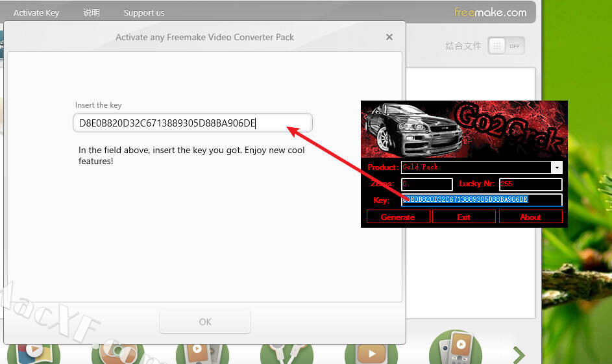The height and width of the screenshot is (364, 612).
Task: Expand the Product dropdown arrow in keygen
Action: [x=557, y=167]
